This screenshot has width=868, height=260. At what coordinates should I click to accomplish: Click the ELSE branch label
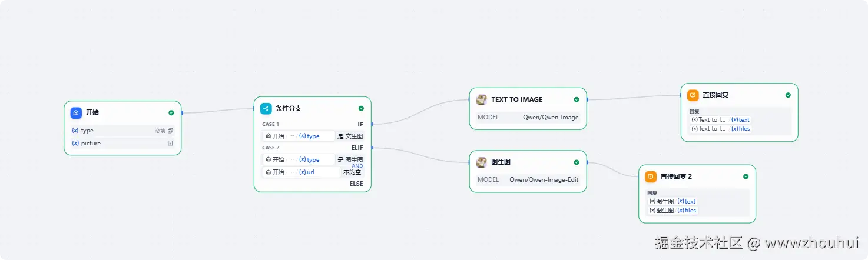pos(356,184)
